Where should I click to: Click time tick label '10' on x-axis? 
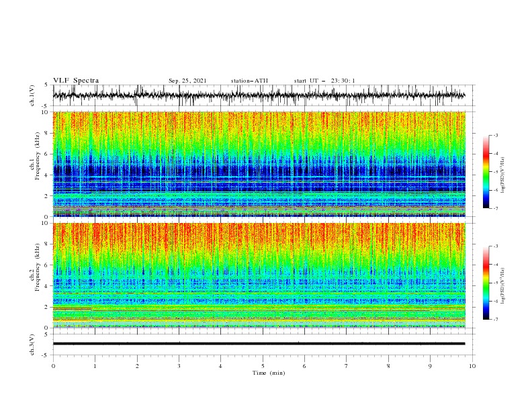(472, 366)
